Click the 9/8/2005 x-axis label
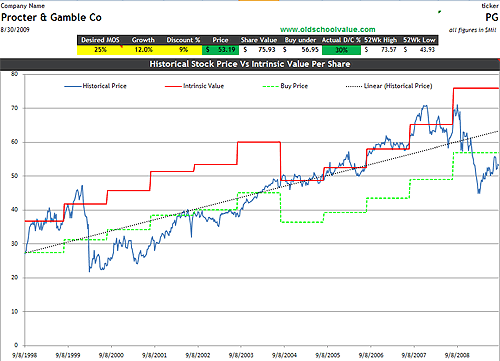 (x=328, y=355)
